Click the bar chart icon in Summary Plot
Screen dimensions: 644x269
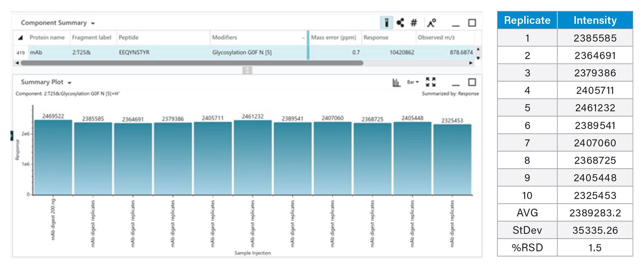396,83
